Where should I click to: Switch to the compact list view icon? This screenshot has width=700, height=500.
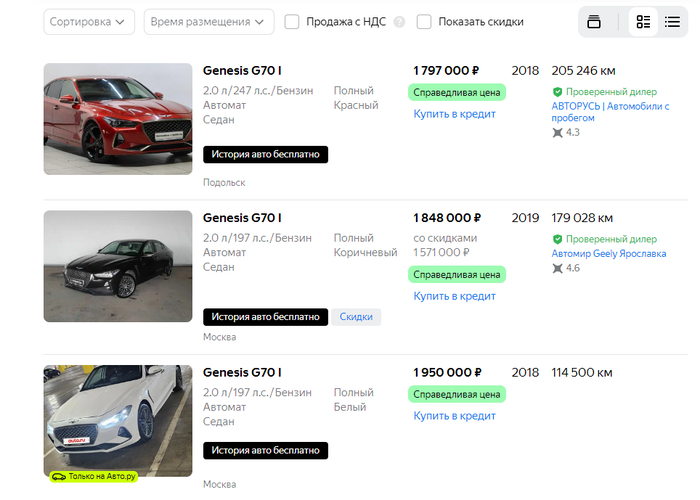tap(673, 22)
